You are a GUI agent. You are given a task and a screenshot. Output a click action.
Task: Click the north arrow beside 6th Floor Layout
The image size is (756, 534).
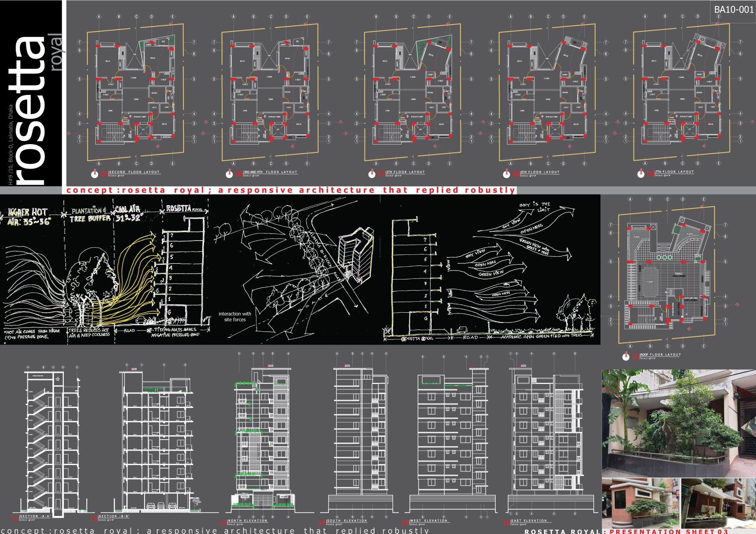tap(506, 174)
